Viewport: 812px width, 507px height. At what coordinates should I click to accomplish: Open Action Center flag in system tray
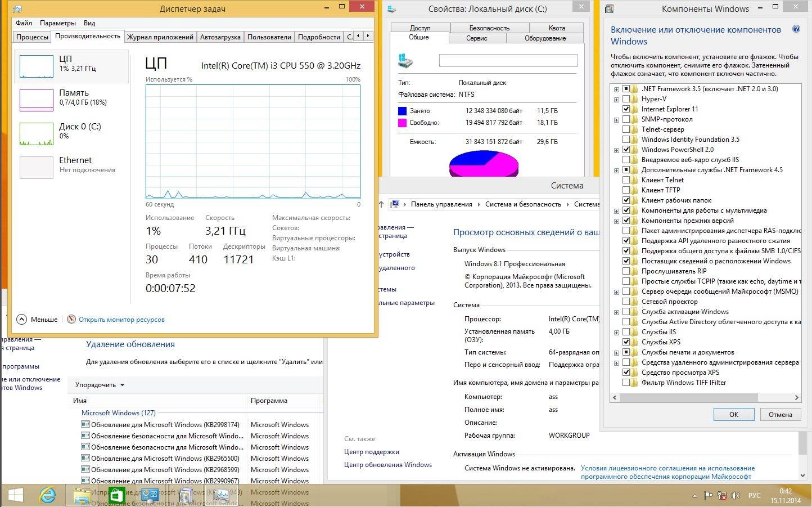pos(708,496)
